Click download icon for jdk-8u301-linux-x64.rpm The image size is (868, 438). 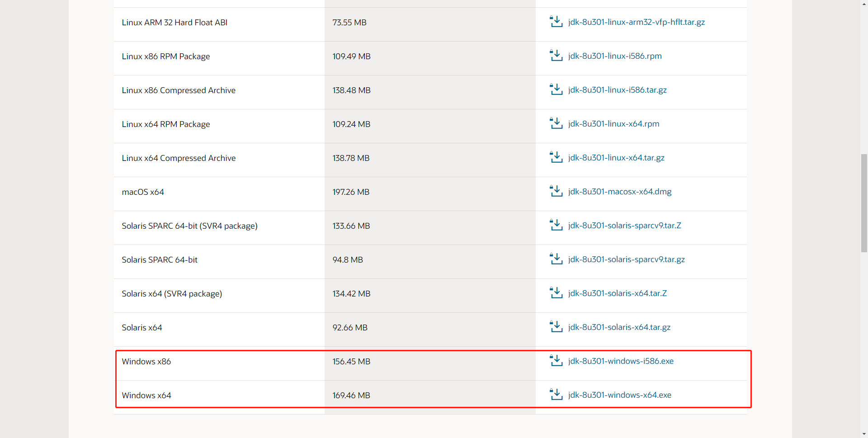556,123
